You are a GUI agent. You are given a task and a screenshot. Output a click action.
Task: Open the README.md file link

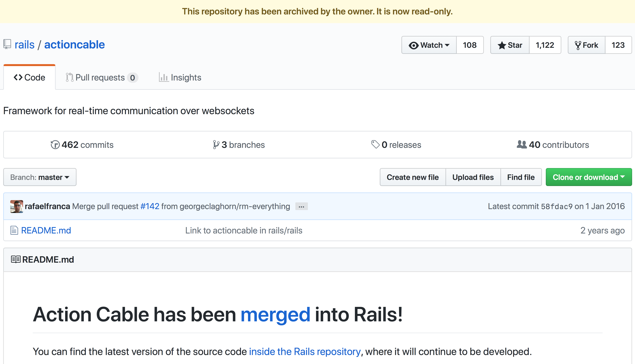pos(46,230)
